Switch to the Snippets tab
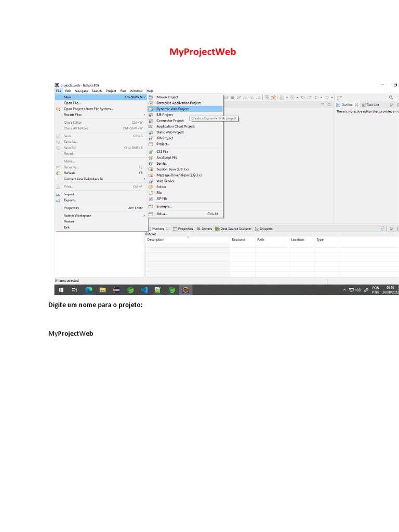399x532 pixels. coord(263,229)
